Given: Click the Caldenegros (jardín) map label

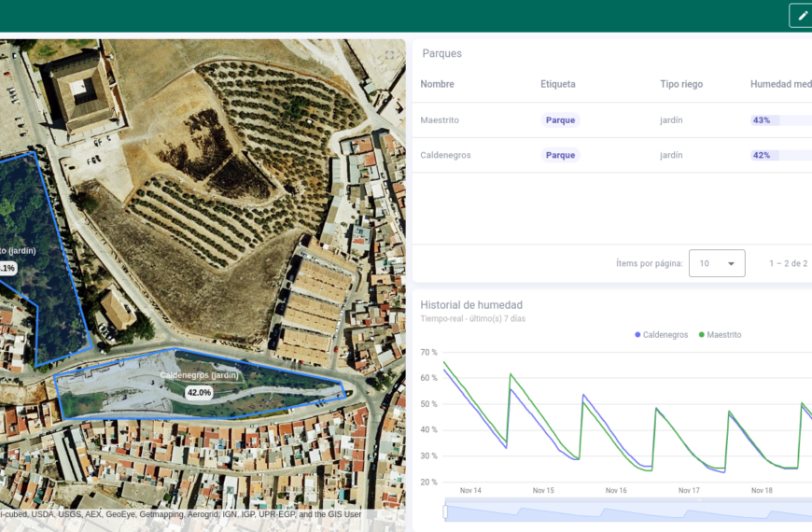Looking at the screenshot, I should [199, 375].
